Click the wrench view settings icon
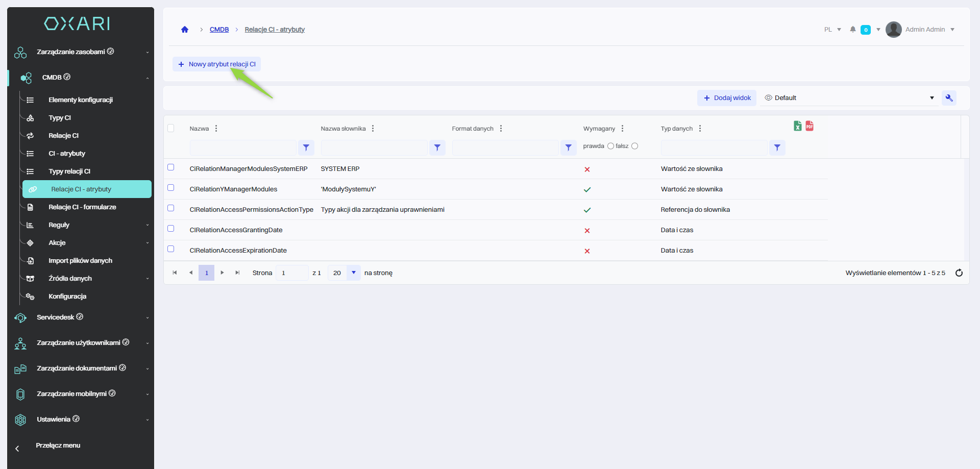Screen dimensions: 980x469 pos(949,98)
